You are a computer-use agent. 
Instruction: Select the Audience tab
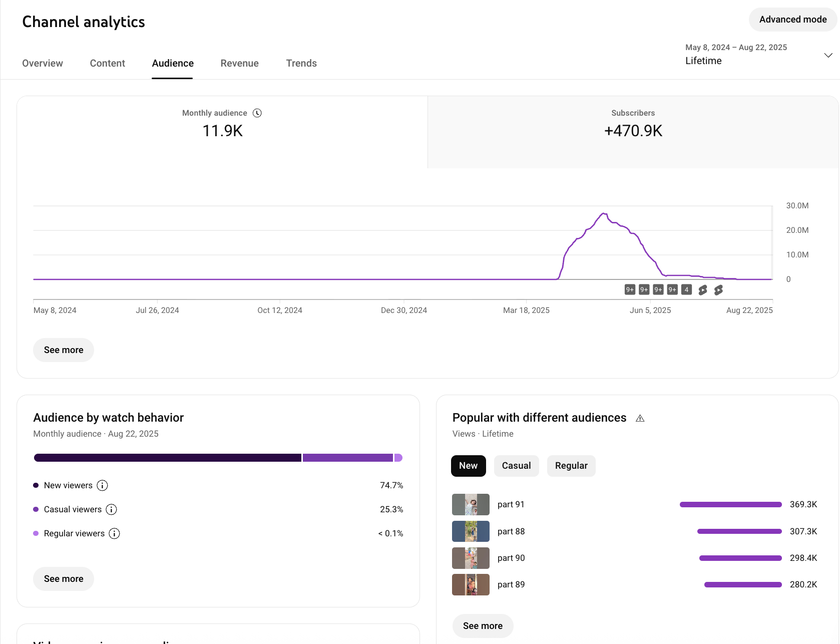click(x=173, y=63)
